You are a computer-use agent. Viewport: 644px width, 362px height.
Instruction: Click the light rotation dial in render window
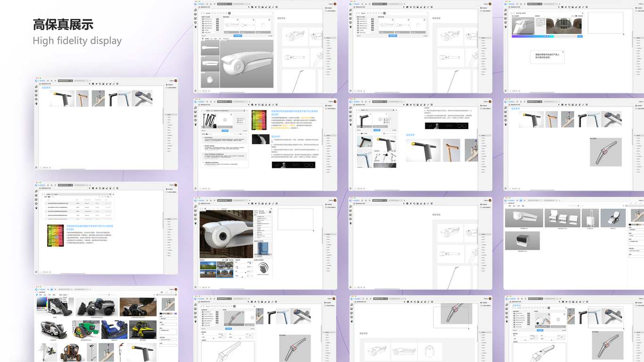click(263, 268)
